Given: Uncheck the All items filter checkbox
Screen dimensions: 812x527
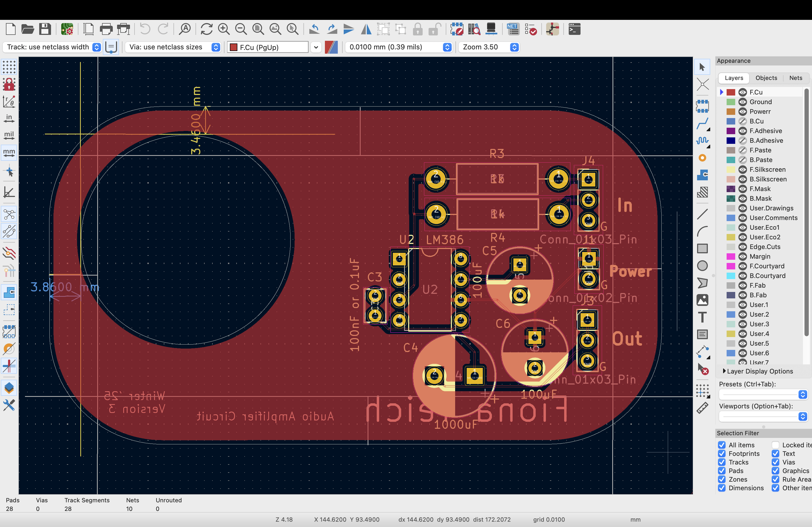Looking at the screenshot, I should [722, 445].
